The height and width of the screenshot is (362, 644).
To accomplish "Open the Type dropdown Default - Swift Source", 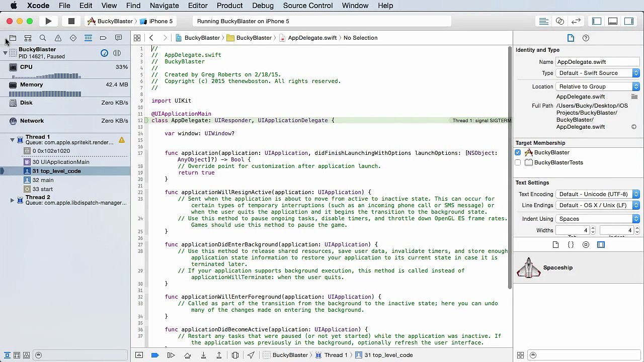I will click(x=598, y=73).
